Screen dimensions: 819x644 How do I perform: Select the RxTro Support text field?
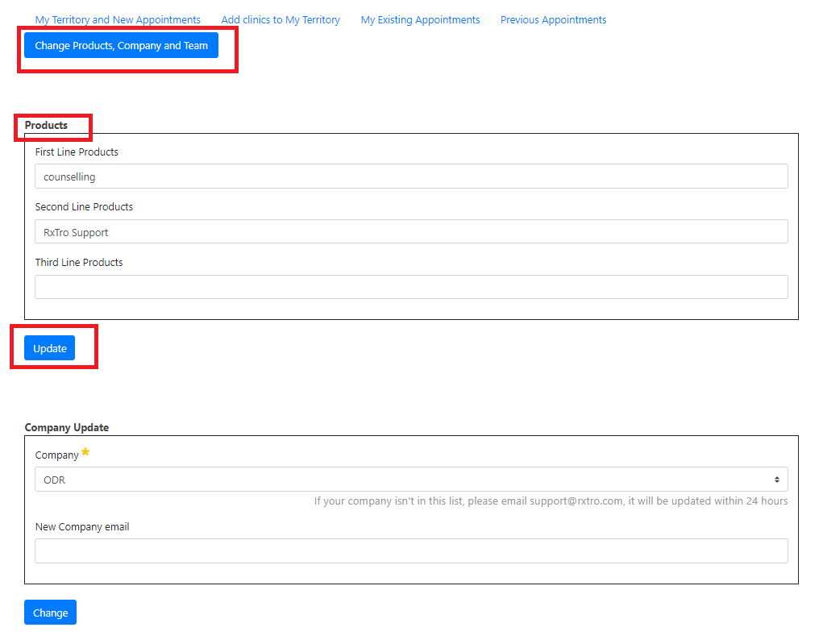[411, 231]
